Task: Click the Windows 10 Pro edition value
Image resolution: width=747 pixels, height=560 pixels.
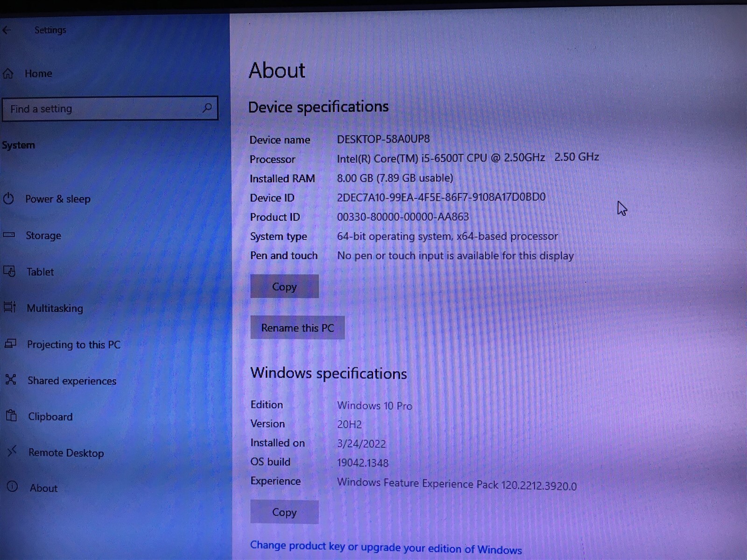Action: pyautogui.click(x=374, y=406)
